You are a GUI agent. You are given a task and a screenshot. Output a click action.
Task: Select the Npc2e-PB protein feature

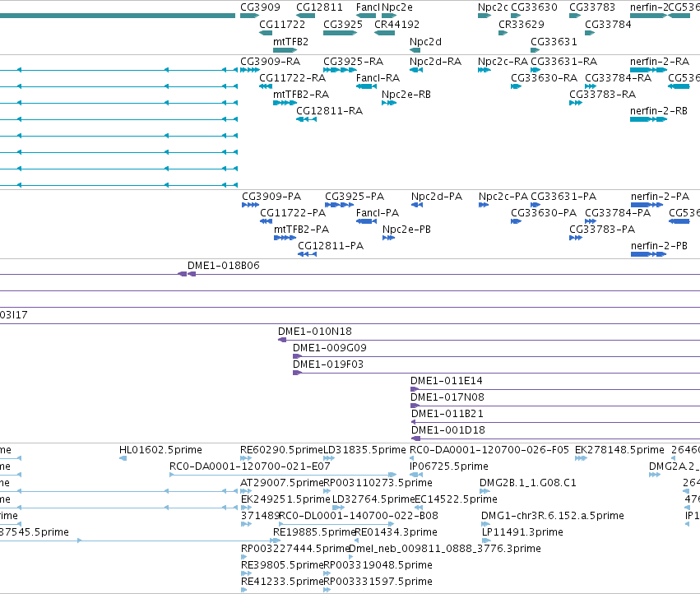(388, 238)
